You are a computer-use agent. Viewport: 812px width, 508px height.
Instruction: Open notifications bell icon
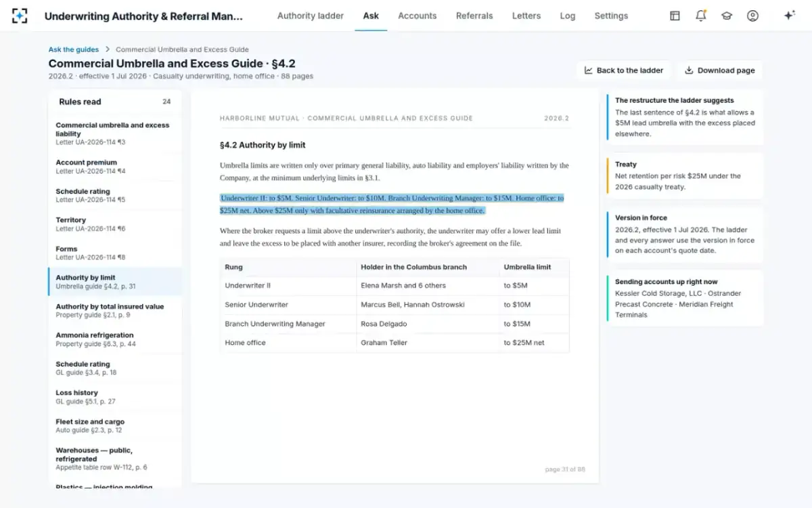coord(701,16)
